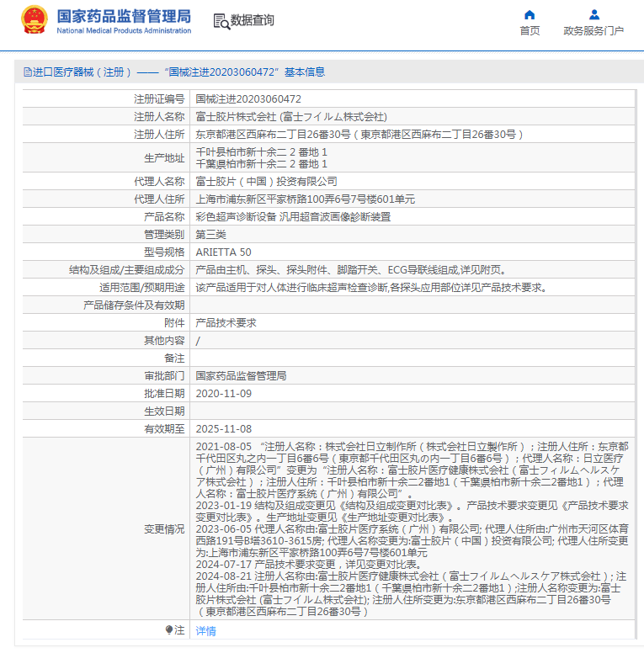Image resolution: width=644 pixels, height=653 pixels.
Task: Select the 审批部门 value 国家药品监督管理局
Action: [241, 375]
